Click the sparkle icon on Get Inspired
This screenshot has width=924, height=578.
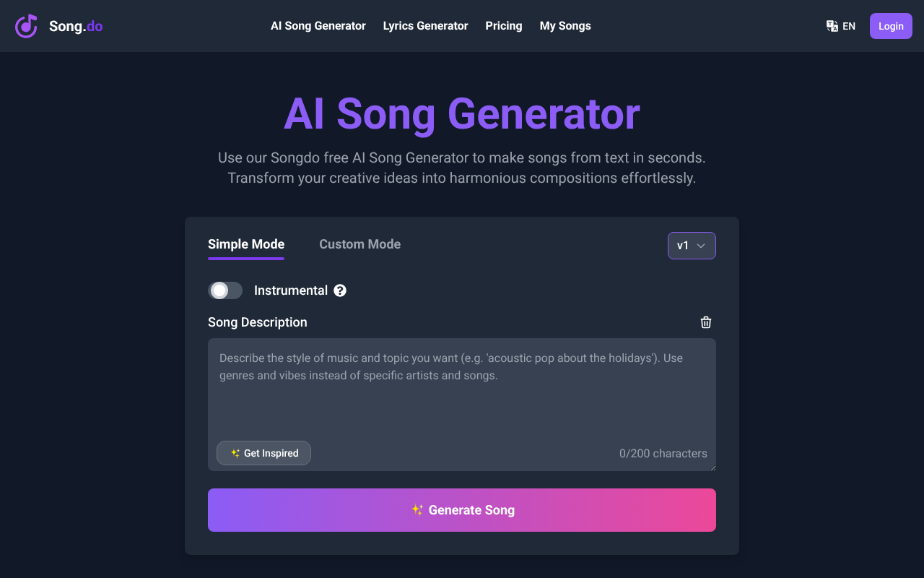tap(235, 453)
